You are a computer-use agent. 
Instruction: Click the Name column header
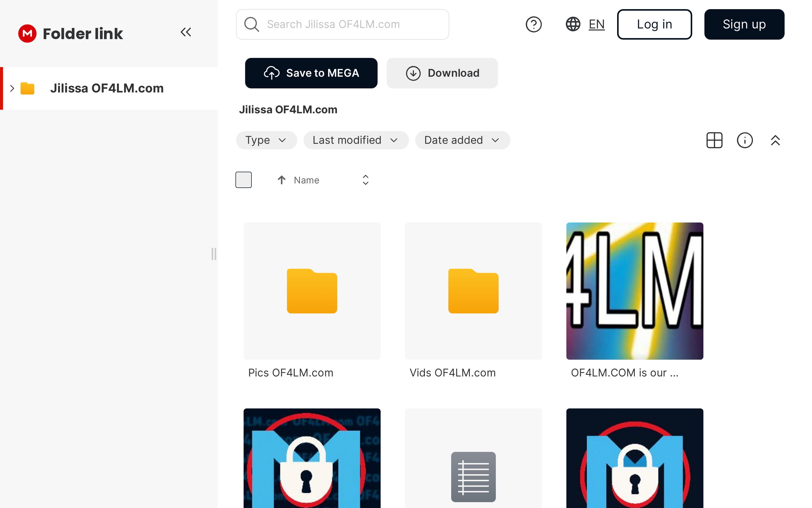coord(306,180)
